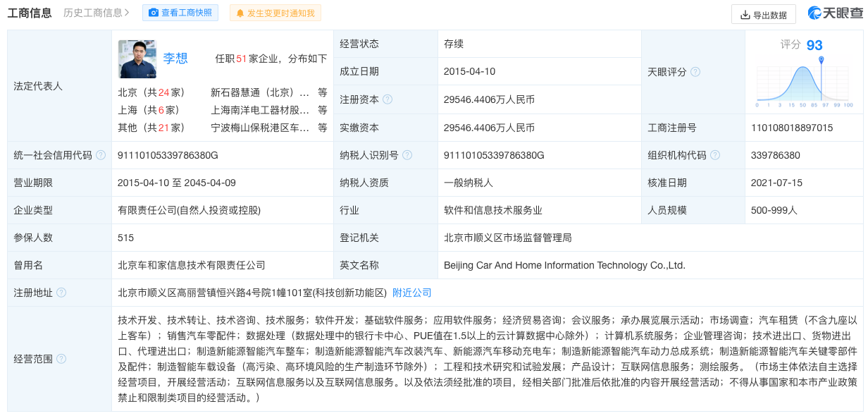Select 北京（共24家）entry
Image resolution: width=868 pixels, height=416 pixels.
tap(151, 92)
